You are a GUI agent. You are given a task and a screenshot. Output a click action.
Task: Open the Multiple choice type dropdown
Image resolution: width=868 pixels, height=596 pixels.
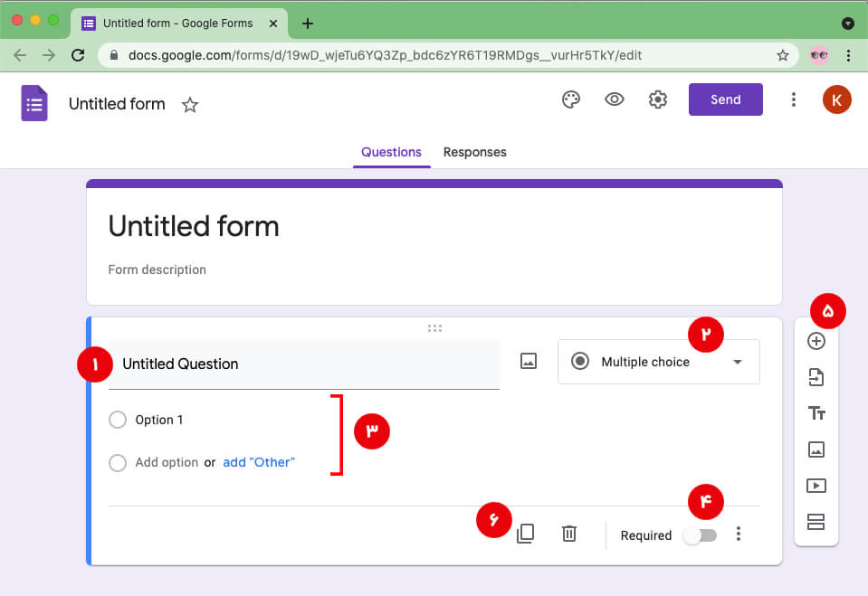pos(658,362)
